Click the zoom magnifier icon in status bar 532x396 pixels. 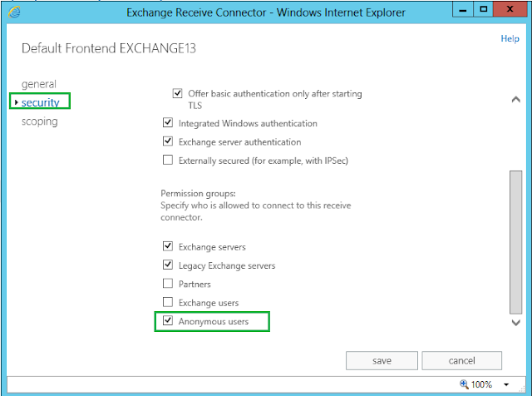(x=464, y=384)
